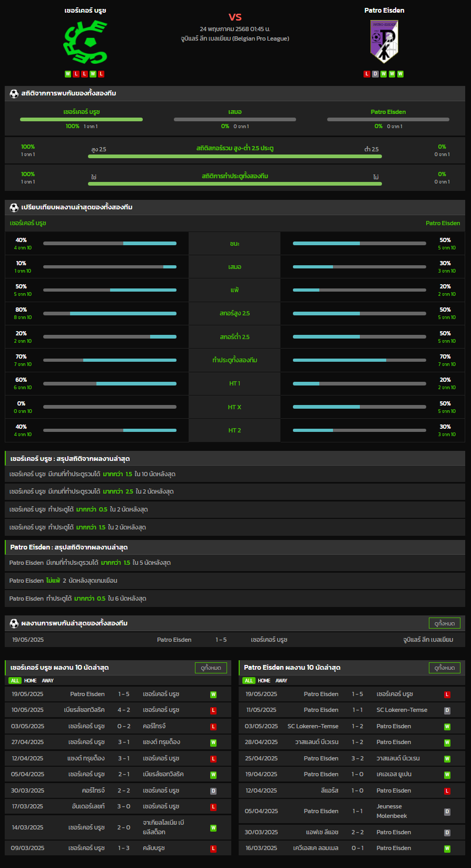Click the 10/05/2025 row with score 4 - 2
Image resolution: width=471 pixels, height=868 pixels.
(x=118, y=710)
